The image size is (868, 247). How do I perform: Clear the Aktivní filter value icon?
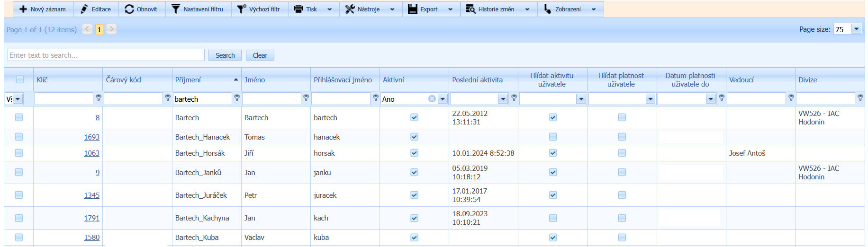click(432, 99)
